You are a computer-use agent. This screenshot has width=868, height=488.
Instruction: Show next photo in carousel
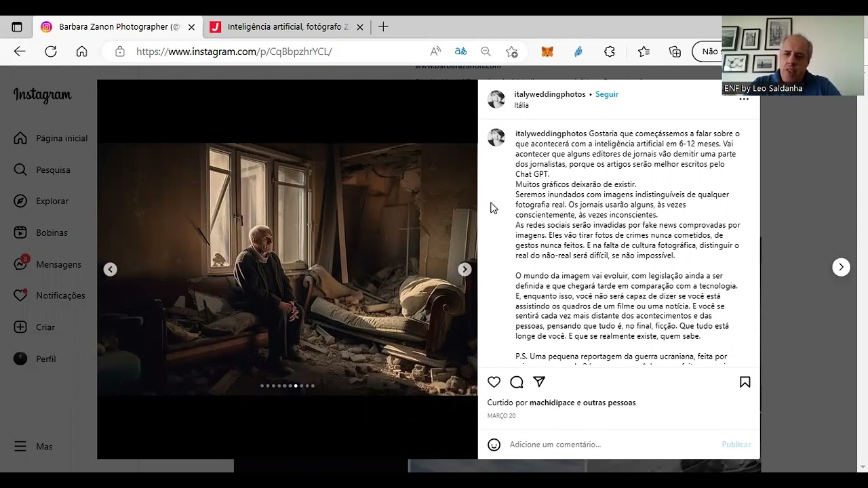tap(465, 270)
